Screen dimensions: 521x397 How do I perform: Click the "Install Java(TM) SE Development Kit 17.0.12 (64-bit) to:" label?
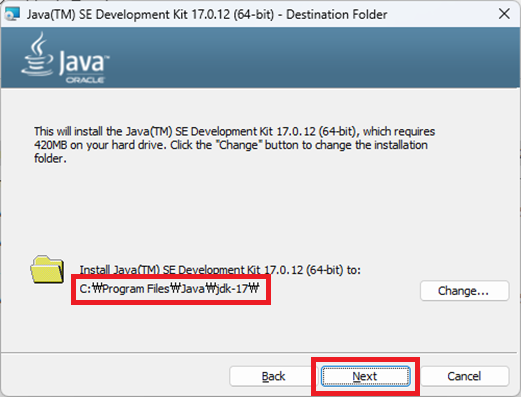click(220, 270)
